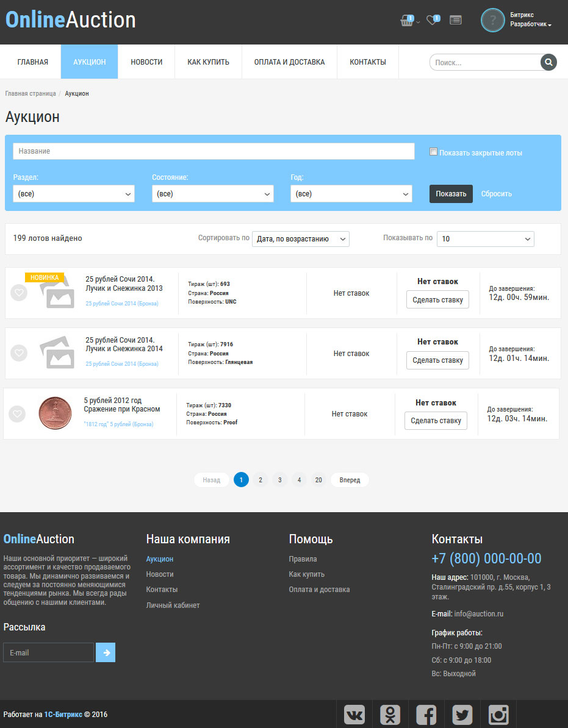The width and height of the screenshot is (568, 728).
Task: Favorite the 5 рублей 2012 coin lot
Action: click(17, 414)
